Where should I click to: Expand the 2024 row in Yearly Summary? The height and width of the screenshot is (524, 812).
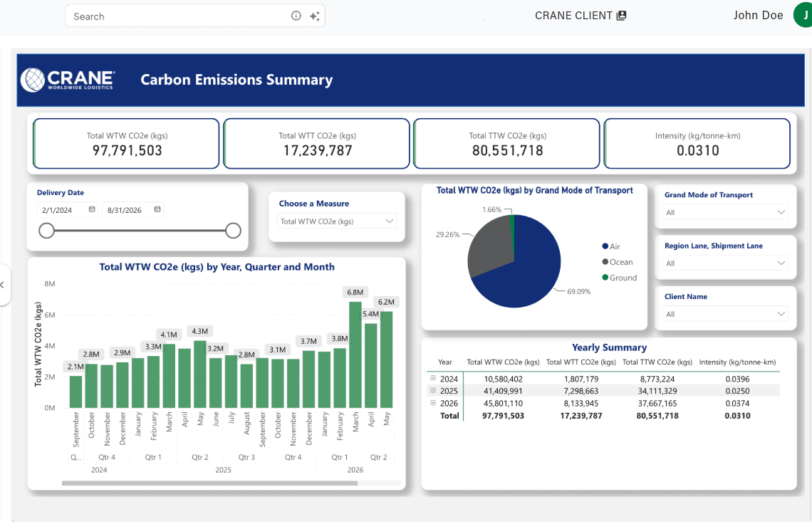coord(433,378)
